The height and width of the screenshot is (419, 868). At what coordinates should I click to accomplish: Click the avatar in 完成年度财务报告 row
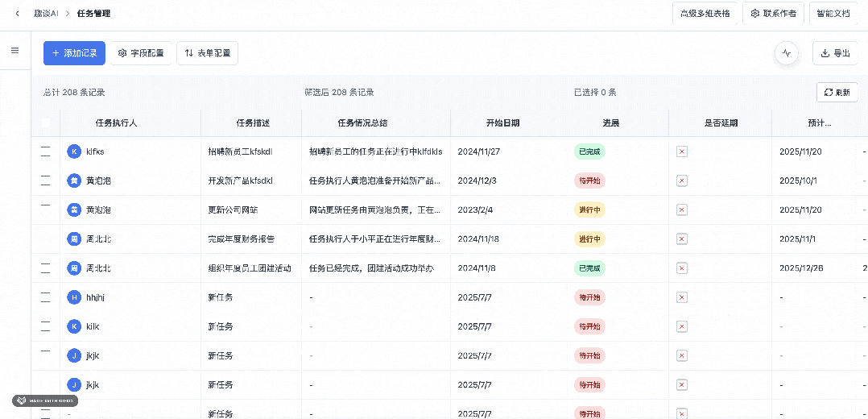point(73,239)
